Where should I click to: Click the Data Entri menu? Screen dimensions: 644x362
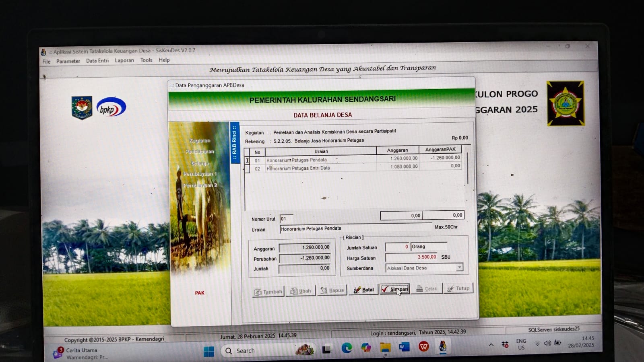[x=97, y=61]
